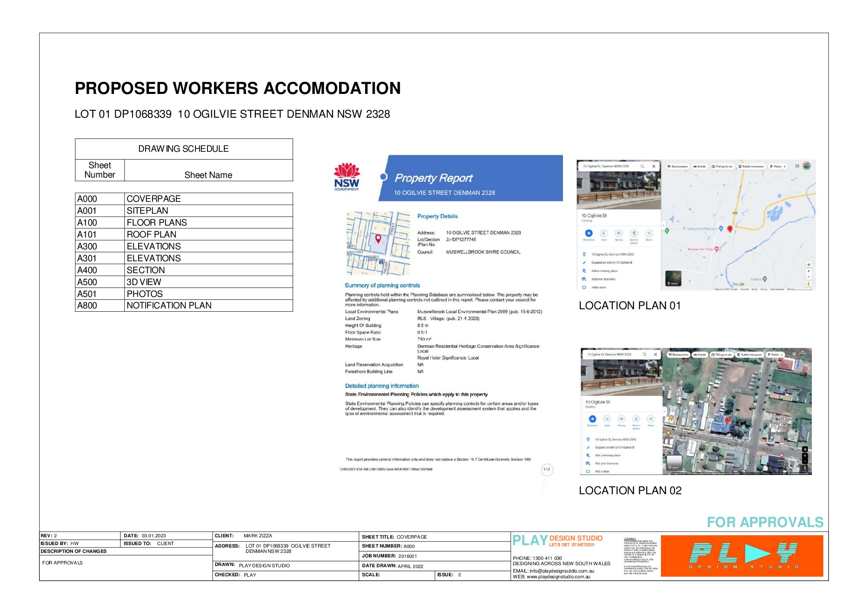Click Send to phone icon in Location Plan 01
Image resolution: width=868 pixels, height=614 pixels.
pyautogui.click(x=634, y=233)
